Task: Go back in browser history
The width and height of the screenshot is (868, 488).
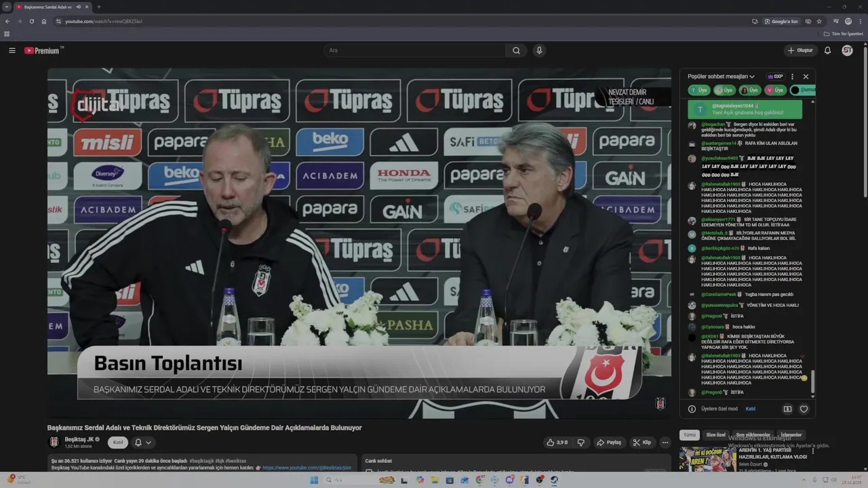Action: 7,21
